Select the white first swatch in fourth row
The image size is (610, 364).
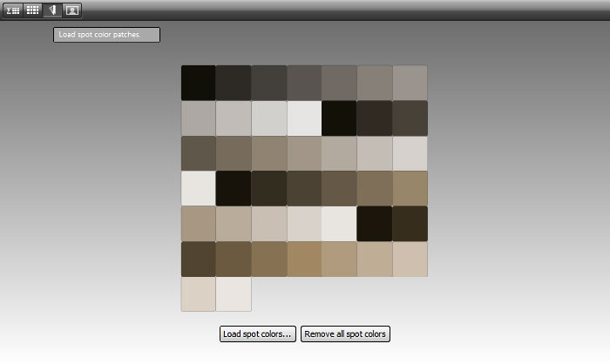(199, 189)
